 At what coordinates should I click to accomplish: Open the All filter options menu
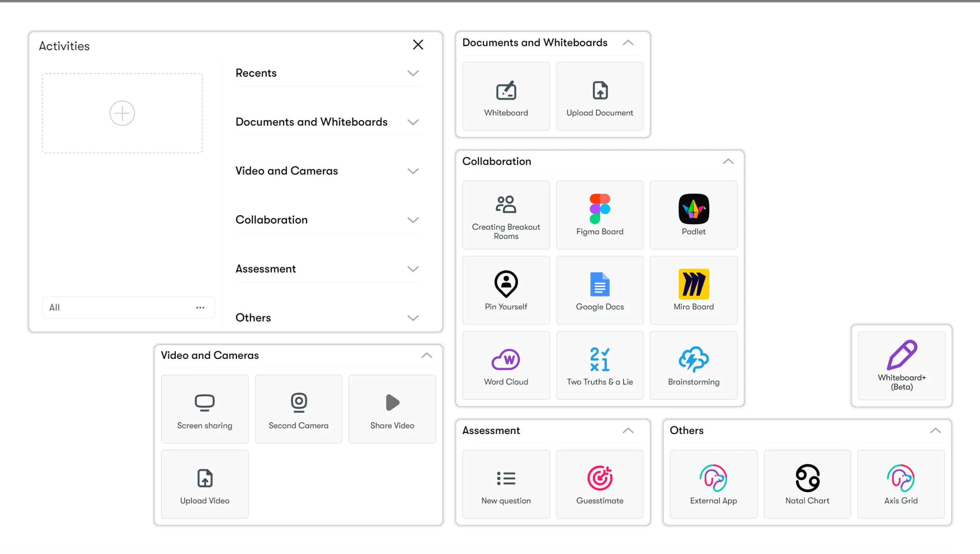point(200,307)
